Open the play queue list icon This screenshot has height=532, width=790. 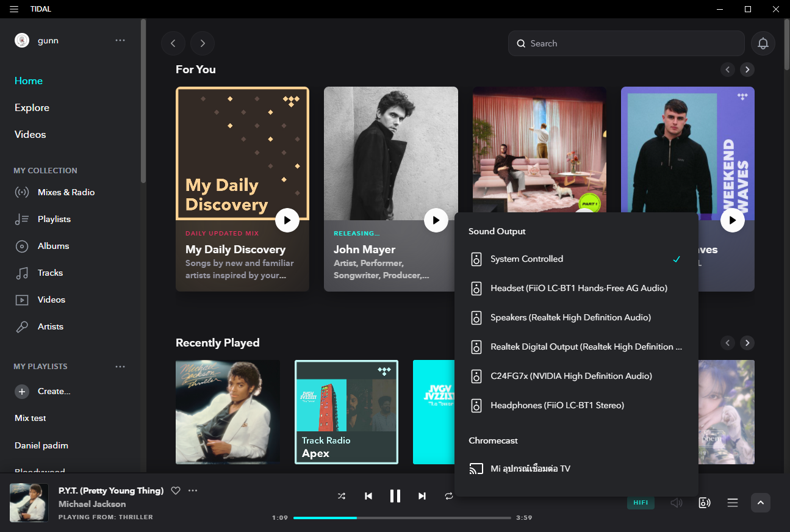point(733,503)
